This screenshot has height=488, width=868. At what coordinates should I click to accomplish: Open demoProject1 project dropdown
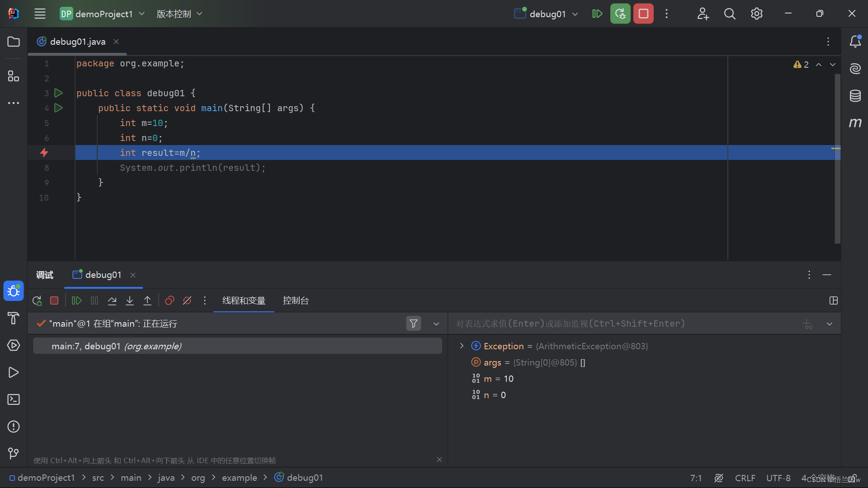tap(102, 14)
